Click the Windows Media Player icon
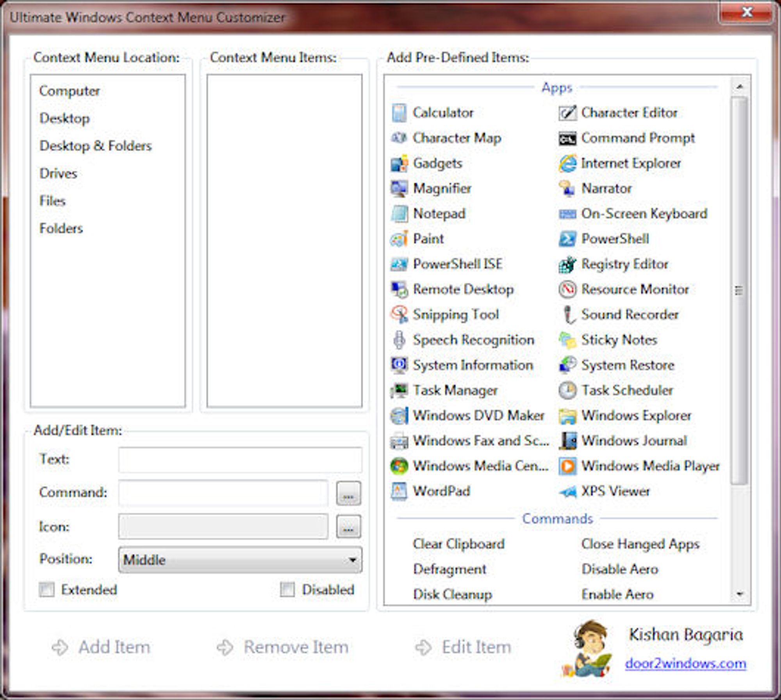Image resolution: width=781 pixels, height=700 pixels. pos(567,466)
